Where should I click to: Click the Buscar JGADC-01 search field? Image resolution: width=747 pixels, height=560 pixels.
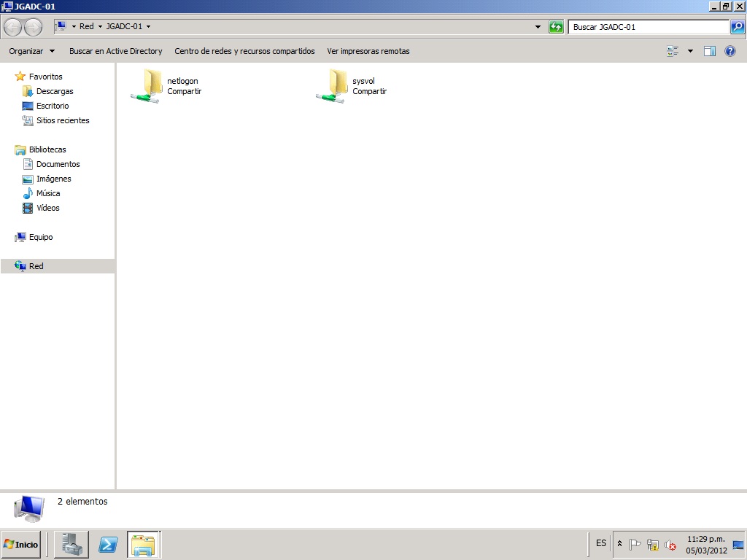point(649,27)
